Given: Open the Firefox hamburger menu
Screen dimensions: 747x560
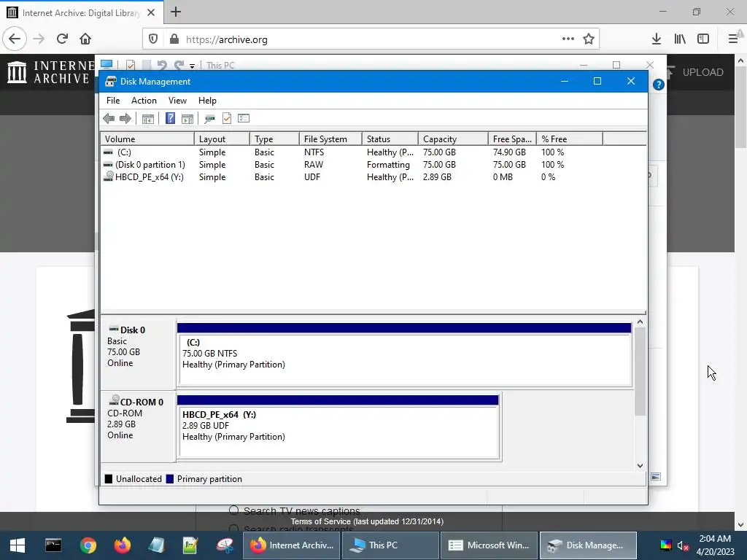Looking at the screenshot, I should tap(733, 39).
